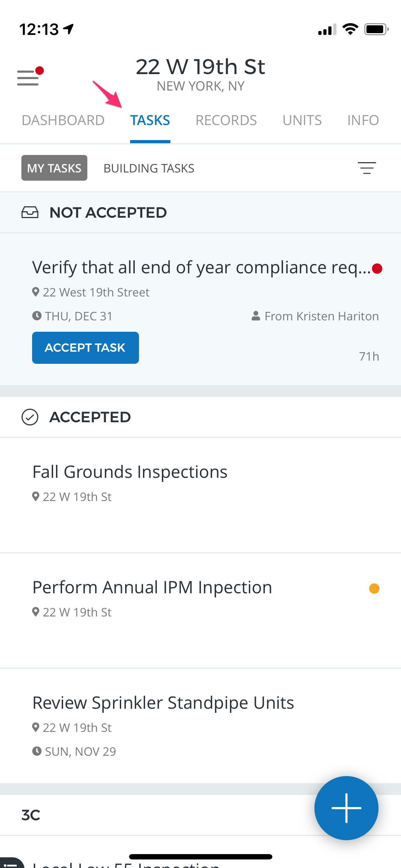This screenshot has height=868, width=401.
Task: Tap the blue plus add button
Action: (x=346, y=808)
